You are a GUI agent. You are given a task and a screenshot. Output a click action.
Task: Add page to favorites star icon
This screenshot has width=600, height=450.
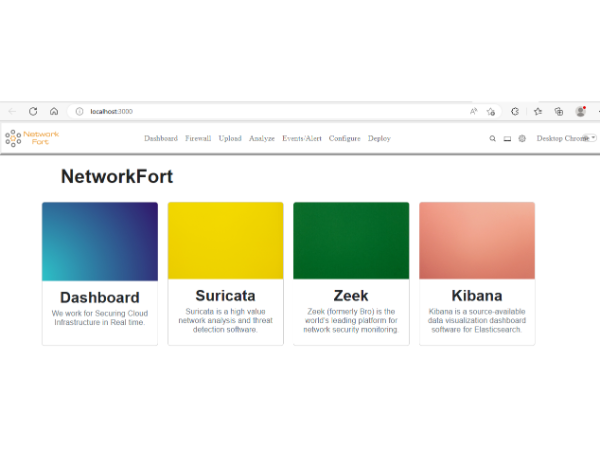tap(491, 111)
